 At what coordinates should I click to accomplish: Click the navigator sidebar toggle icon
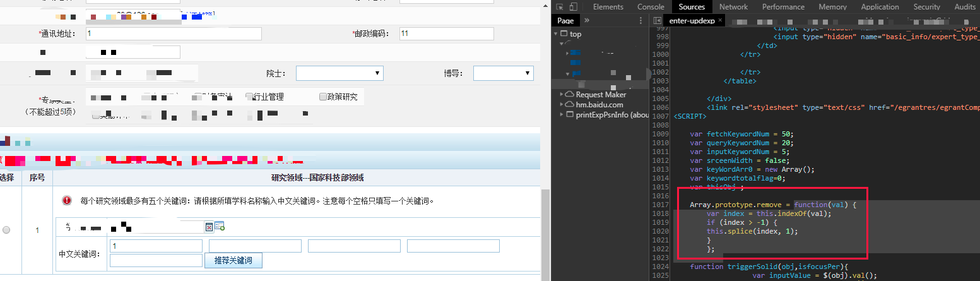point(658,21)
